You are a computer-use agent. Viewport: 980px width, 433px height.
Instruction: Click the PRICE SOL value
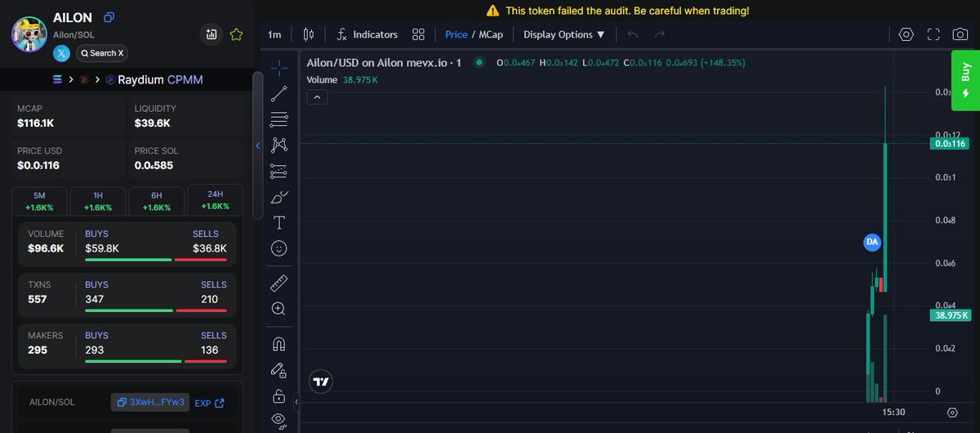[154, 166]
